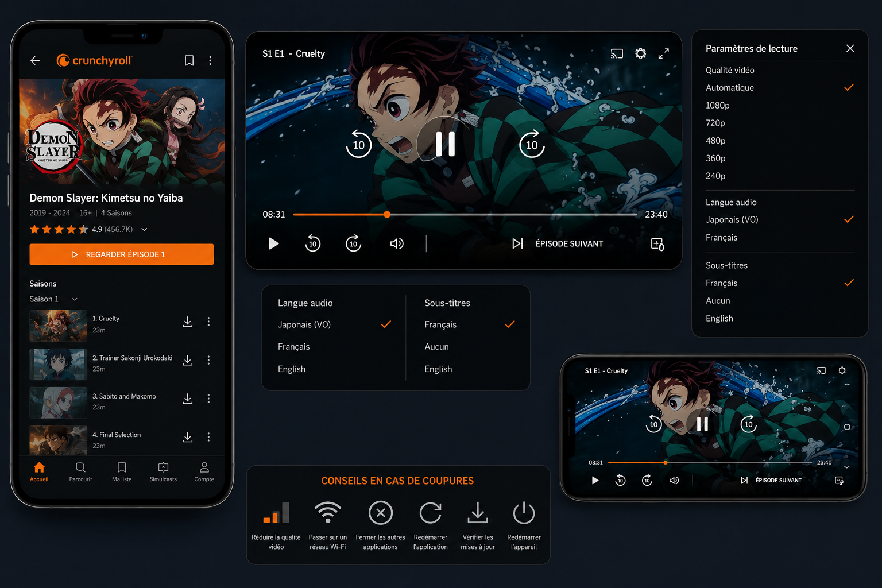Click the Redémarrer l'appareil power icon
The height and width of the screenshot is (588, 882).
click(524, 512)
